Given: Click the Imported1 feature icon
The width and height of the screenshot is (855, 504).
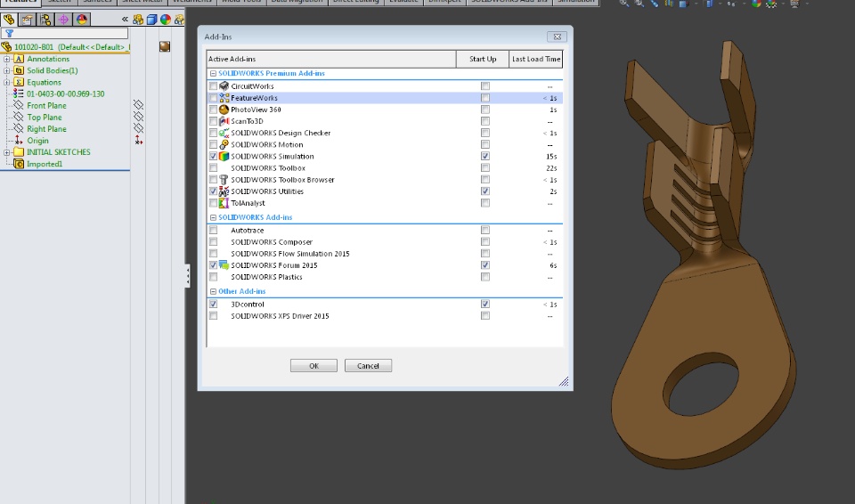Looking at the screenshot, I should pyautogui.click(x=19, y=164).
